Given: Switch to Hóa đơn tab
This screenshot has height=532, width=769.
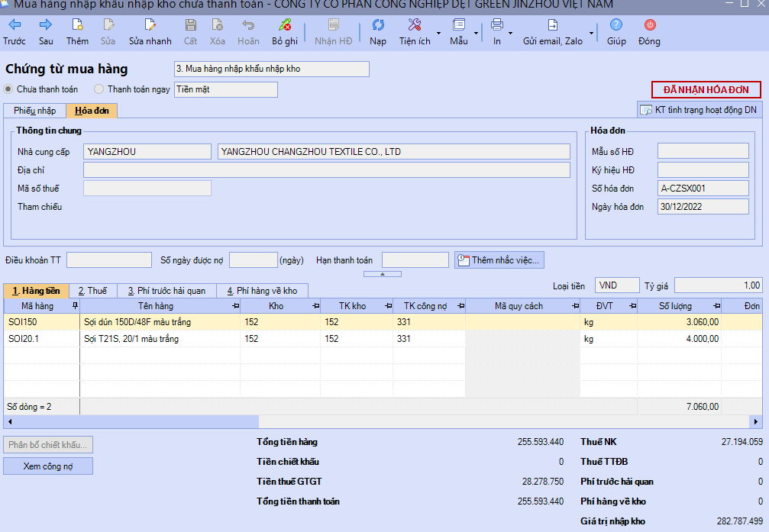Looking at the screenshot, I should [92, 111].
